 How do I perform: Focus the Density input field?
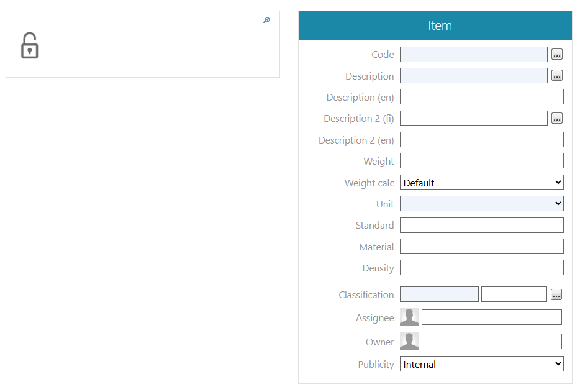pyautogui.click(x=481, y=268)
